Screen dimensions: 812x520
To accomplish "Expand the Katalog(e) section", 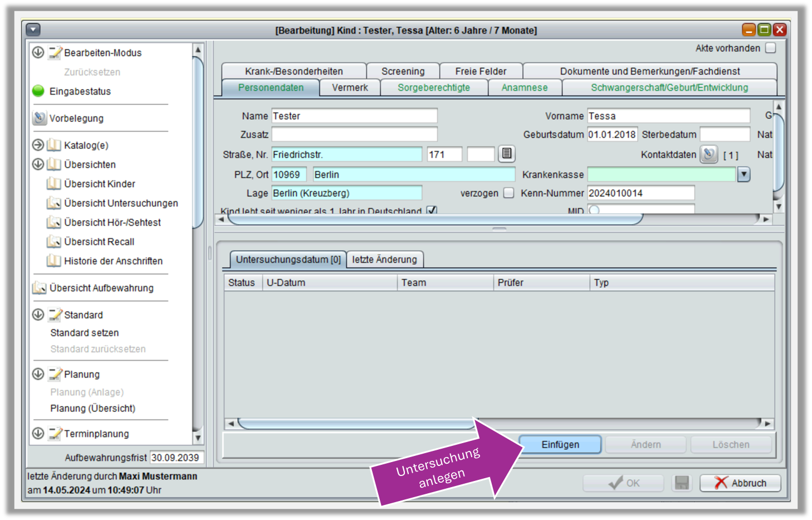I will click(x=38, y=145).
